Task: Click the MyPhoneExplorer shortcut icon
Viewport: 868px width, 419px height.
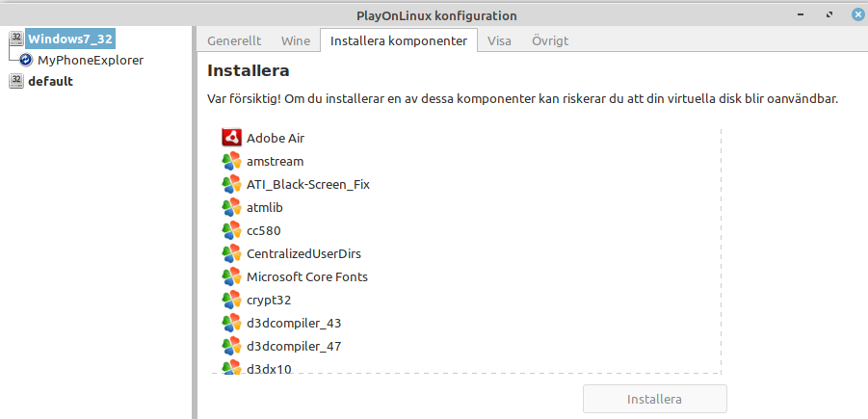Action: [26, 60]
